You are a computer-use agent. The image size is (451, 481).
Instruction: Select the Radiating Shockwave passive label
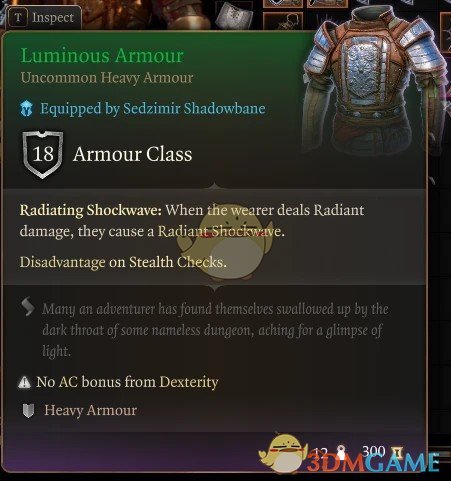coord(91,211)
